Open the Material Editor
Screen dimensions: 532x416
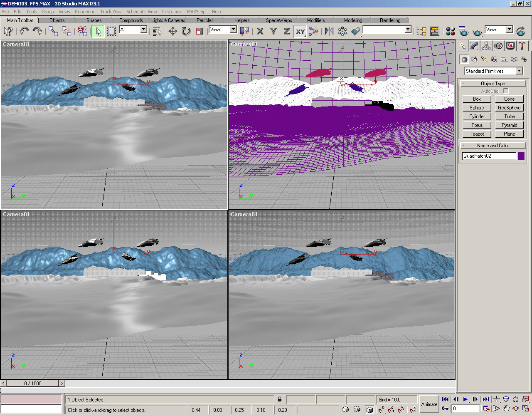click(x=450, y=31)
